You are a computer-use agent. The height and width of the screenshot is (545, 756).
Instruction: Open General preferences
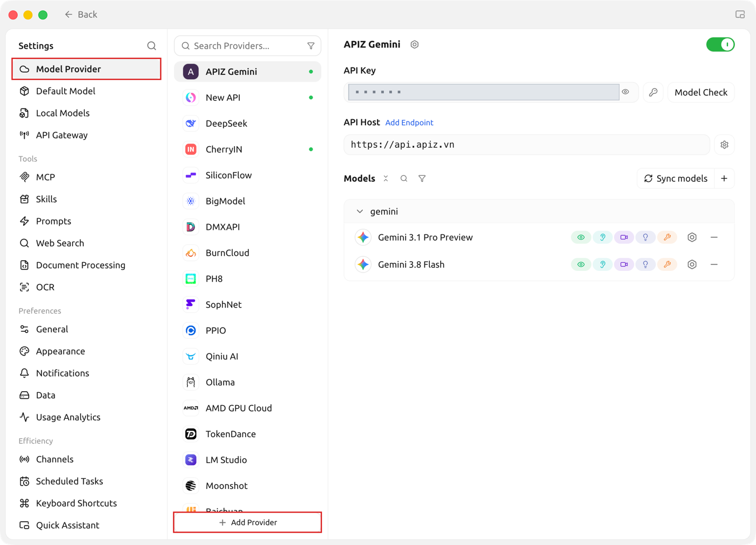(x=86, y=329)
